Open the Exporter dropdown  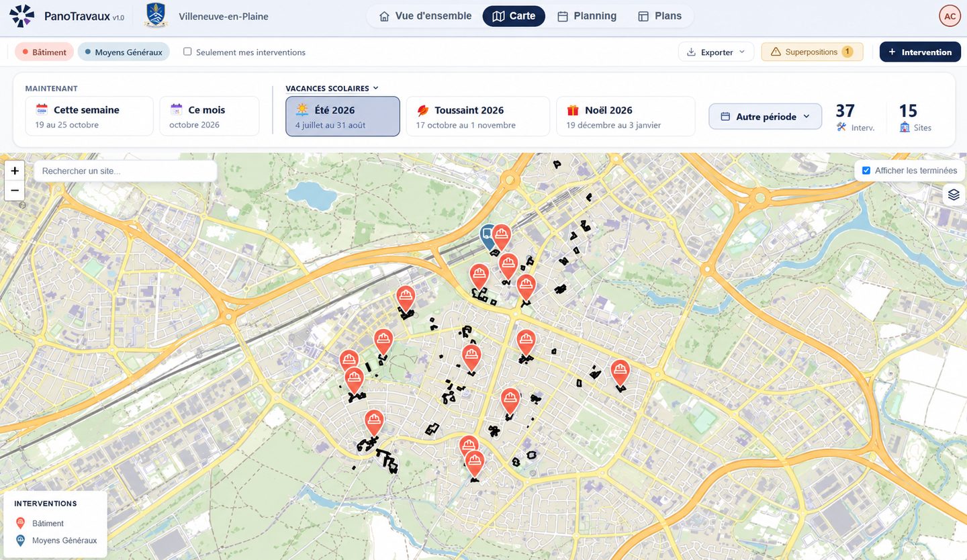click(716, 52)
